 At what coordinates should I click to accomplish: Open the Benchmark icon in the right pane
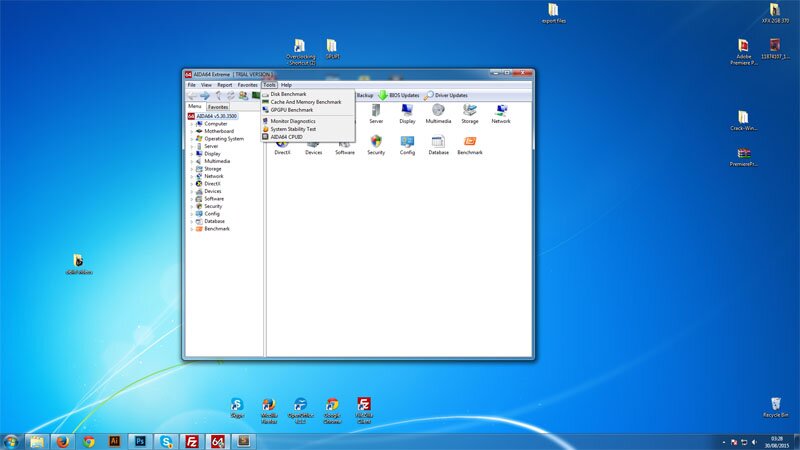(470, 145)
